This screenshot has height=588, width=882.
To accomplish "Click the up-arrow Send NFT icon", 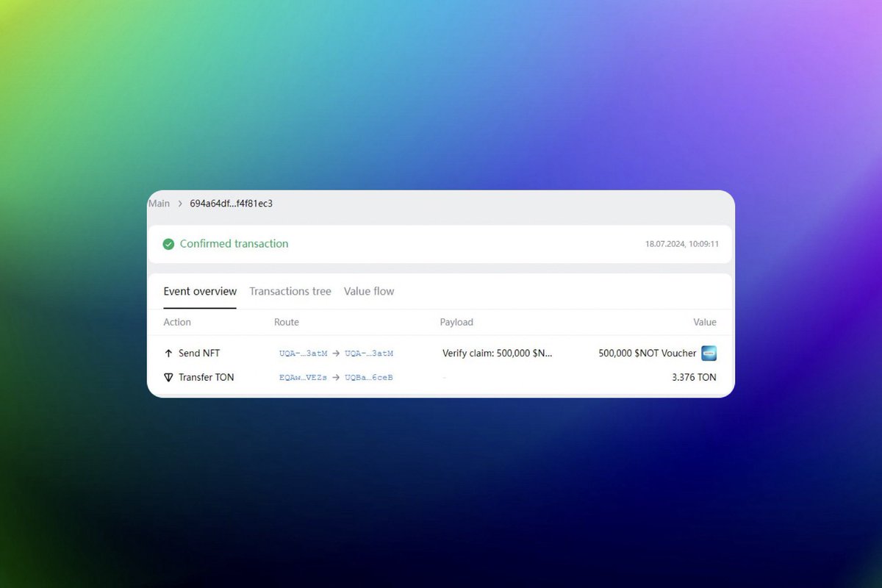I will [168, 354].
